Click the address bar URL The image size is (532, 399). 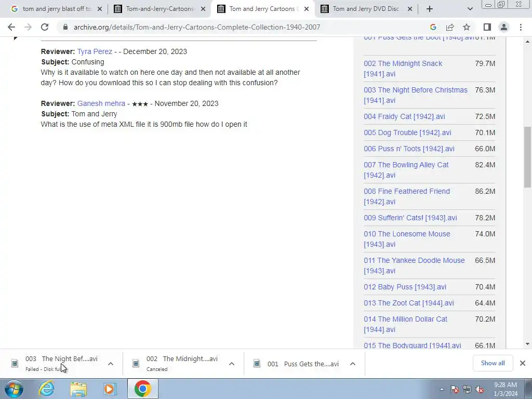197,27
